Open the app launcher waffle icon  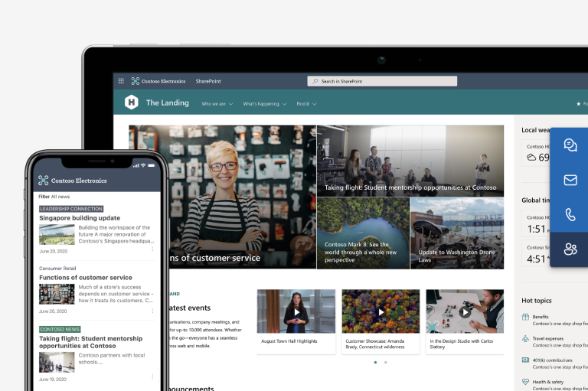121,81
